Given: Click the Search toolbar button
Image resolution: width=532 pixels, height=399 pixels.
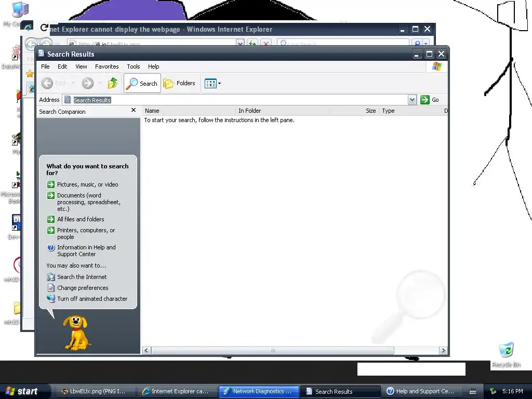Looking at the screenshot, I should 142,83.
